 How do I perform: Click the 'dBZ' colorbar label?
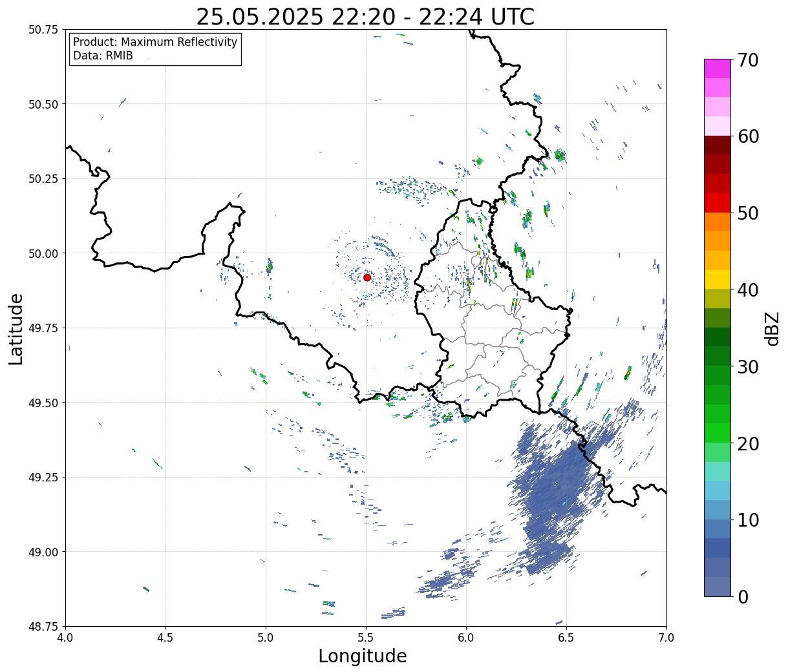(x=772, y=328)
